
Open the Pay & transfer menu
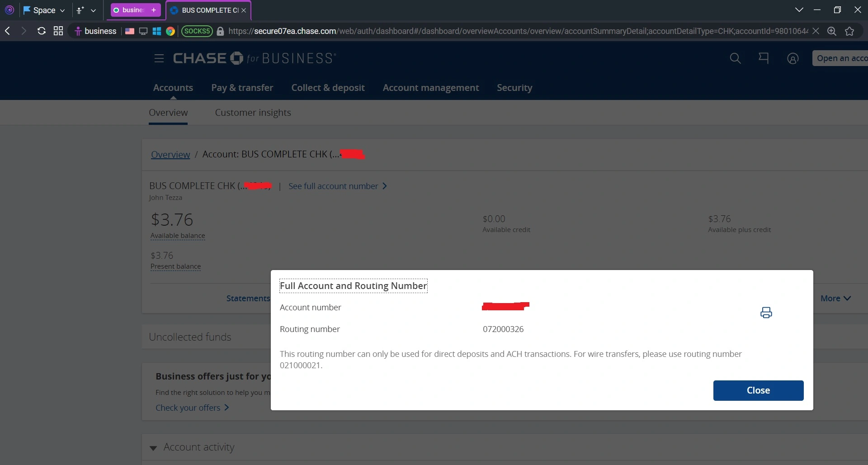(x=242, y=88)
